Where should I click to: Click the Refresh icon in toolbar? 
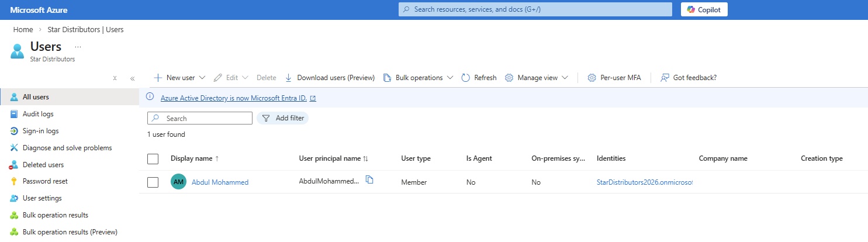pyautogui.click(x=466, y=78)
